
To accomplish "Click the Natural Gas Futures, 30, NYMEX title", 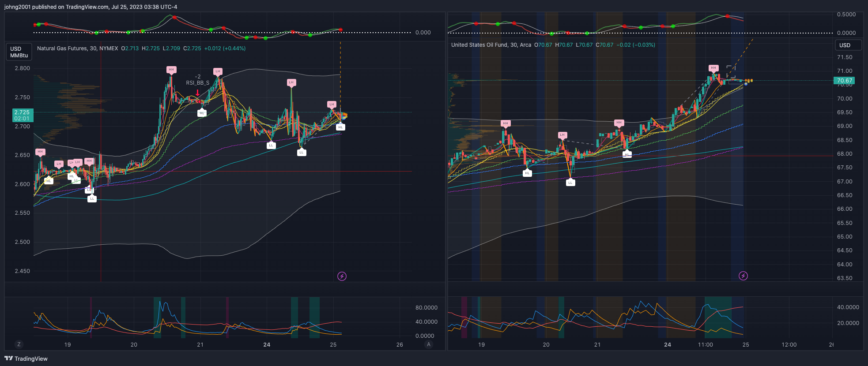I will [78, 49].
